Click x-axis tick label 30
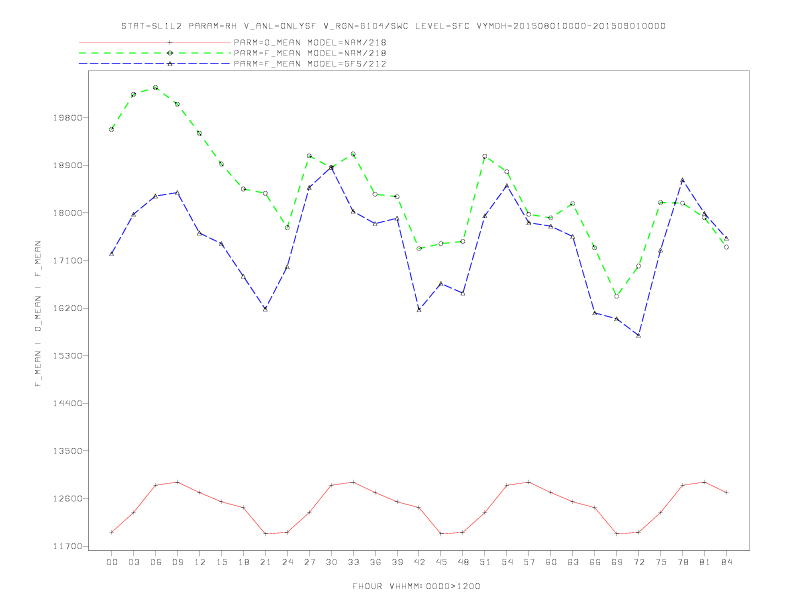792x612 pixels. tap(331, 562)
